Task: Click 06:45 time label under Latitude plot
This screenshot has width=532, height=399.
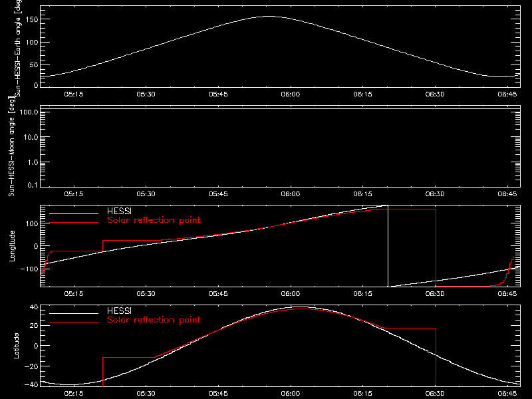Action: 507,394
